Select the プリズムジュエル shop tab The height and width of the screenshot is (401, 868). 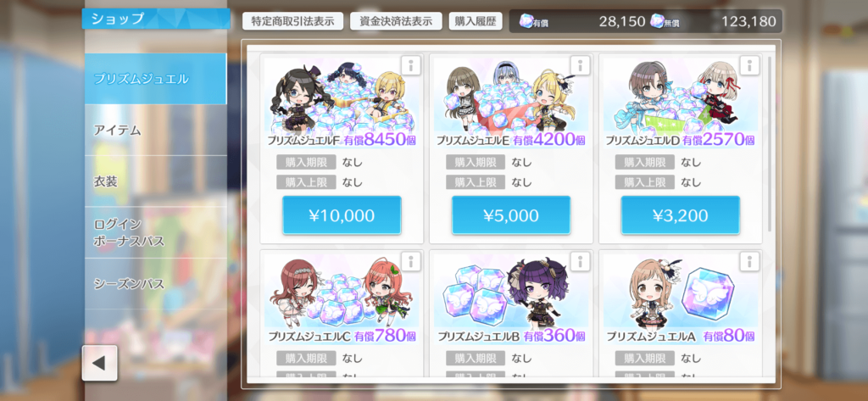pyautogui.click(x=156, y=79)
